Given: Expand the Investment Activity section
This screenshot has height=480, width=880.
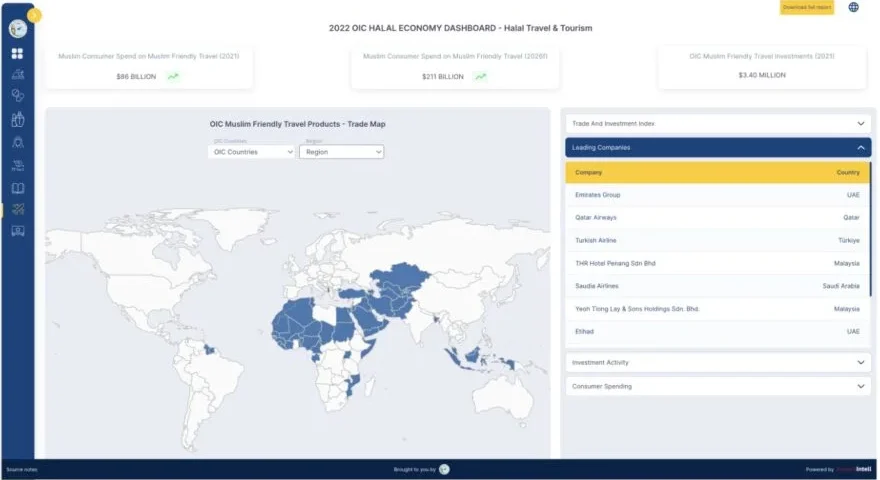Looking at the screenshot, I should click(x=718, y=363).
